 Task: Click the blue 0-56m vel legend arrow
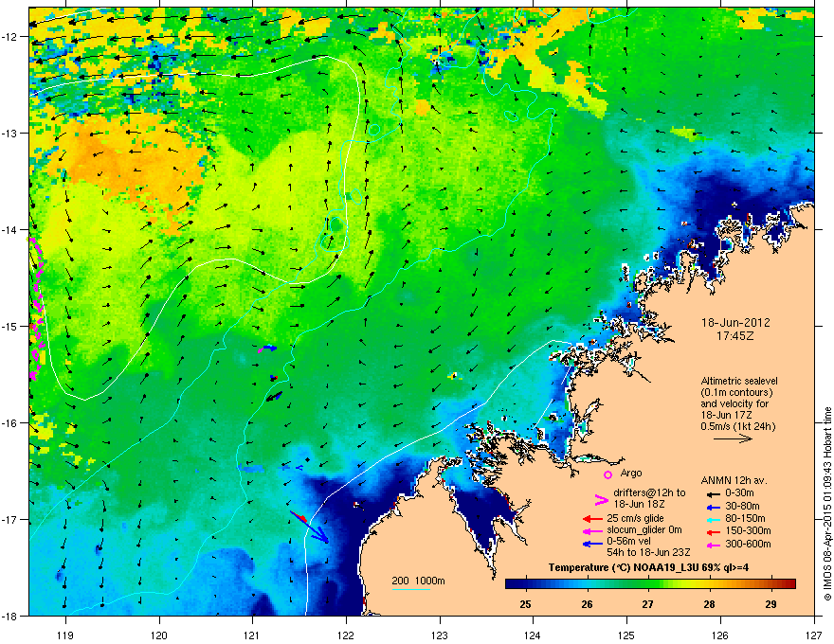click(593, 545)
